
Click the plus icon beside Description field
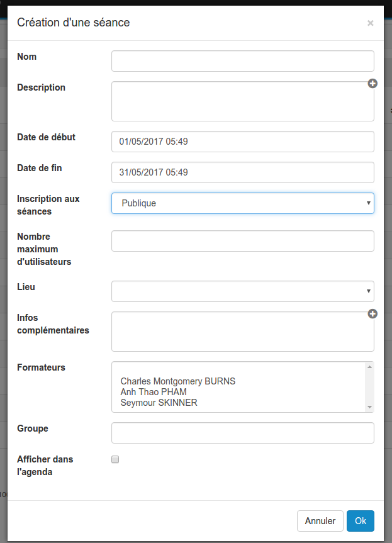[372, 84]
